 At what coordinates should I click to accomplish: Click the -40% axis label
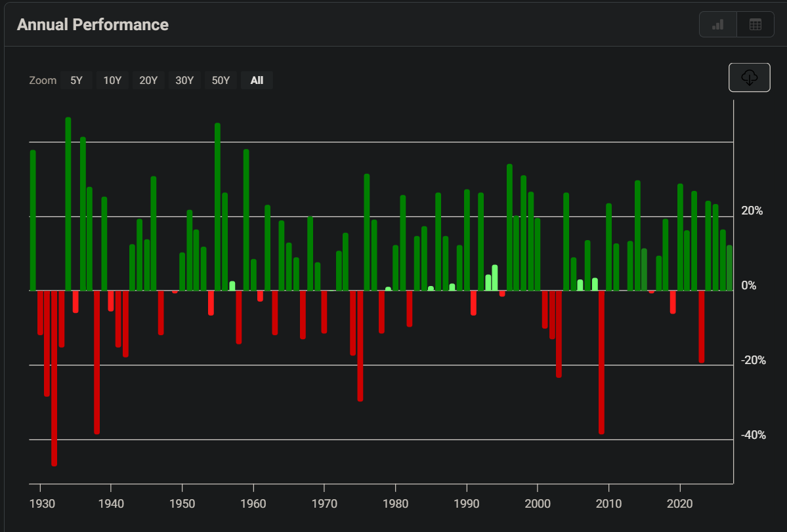click(x=754, y=435)
